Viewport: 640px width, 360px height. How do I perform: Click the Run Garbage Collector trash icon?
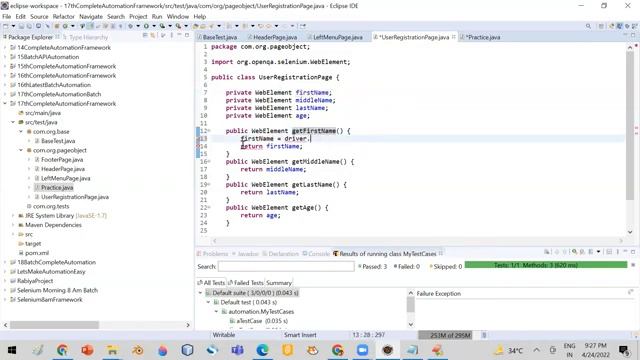click(x=484, y=335)
